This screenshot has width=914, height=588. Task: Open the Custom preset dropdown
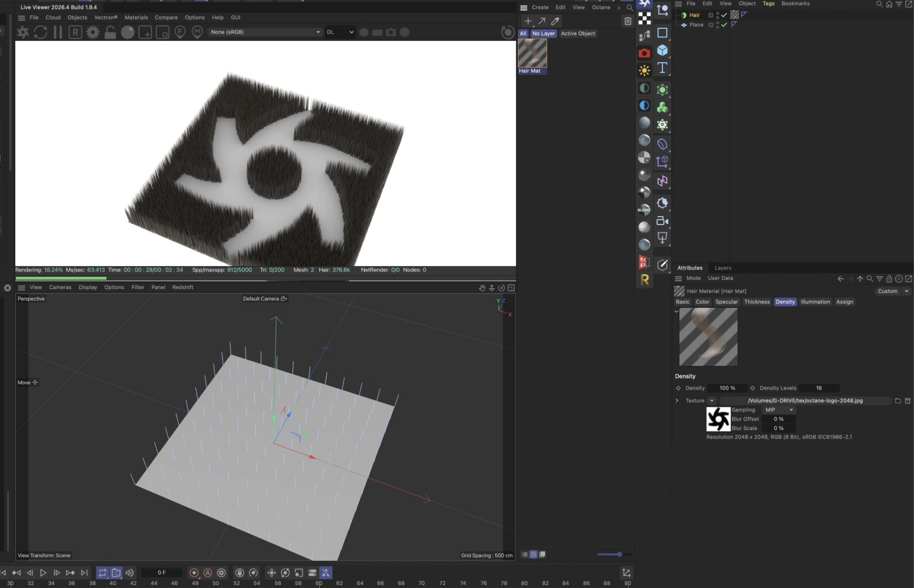(x=893, y=291)
